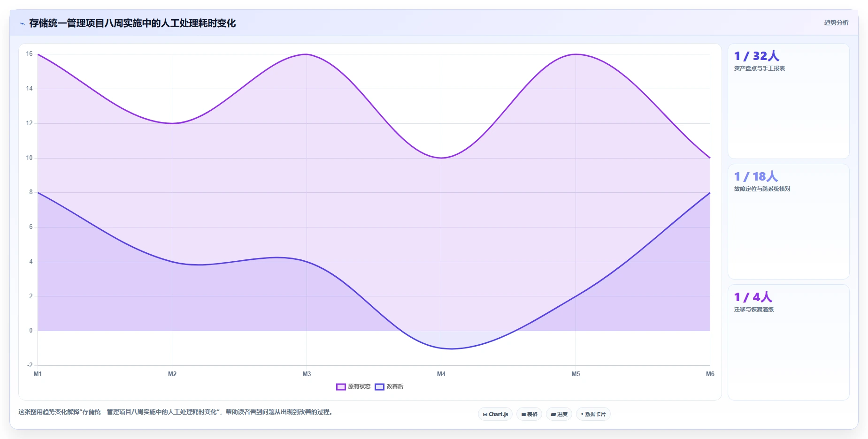
Task: Click the title 存储统一管理项目八周实施中的人工处理耗时变化
Action: (132, 23)
